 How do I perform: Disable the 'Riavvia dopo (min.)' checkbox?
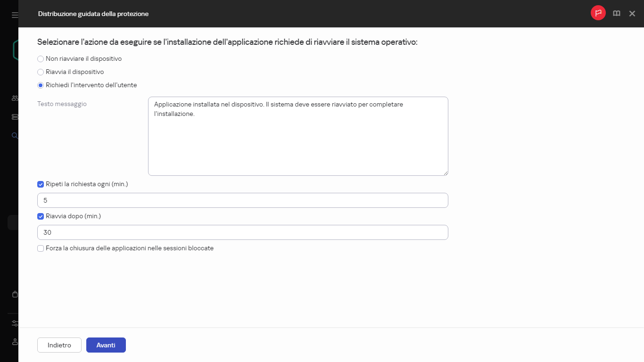tap(41, 216)
